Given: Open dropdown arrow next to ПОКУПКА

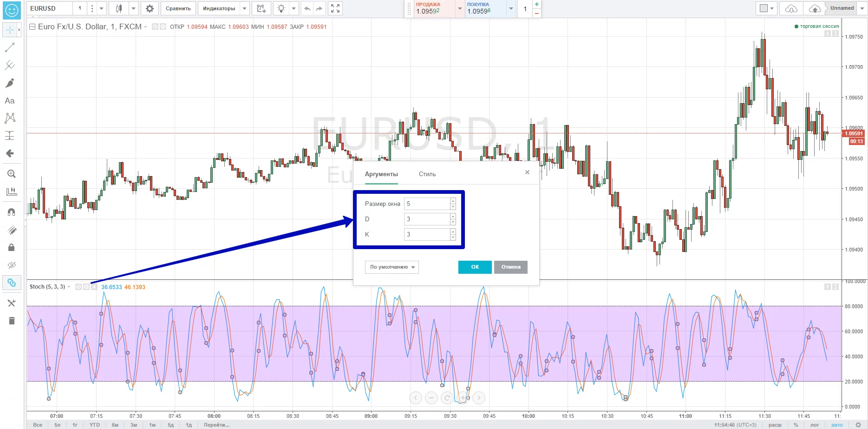Looking at the screenshot, I should (511, 9).
